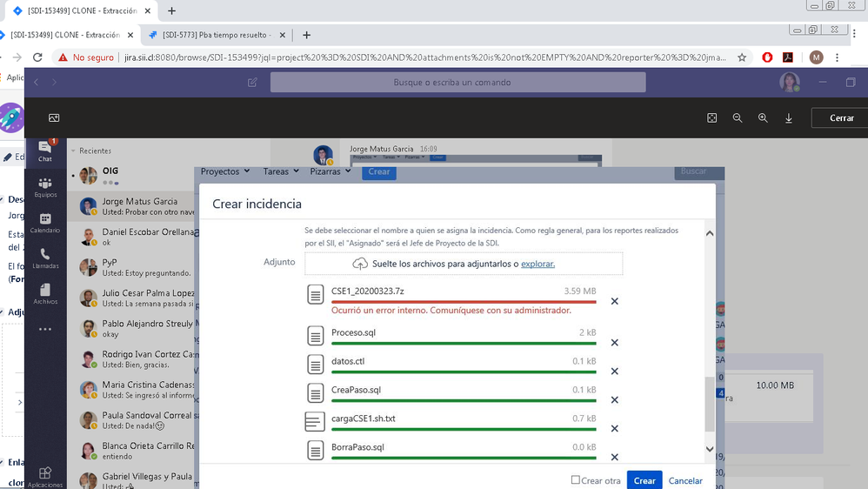Viewport: 868px width, 489px height.
Task: Open the Chat section in Teams sidebar
Action: pos(45,151)
